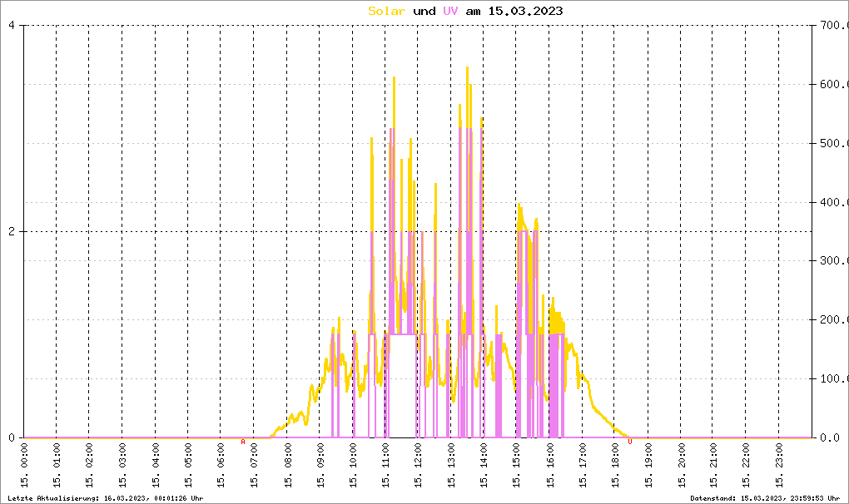Click the time label '15. 17:00'
Viewport: 849px width, 504px height.
583,465
